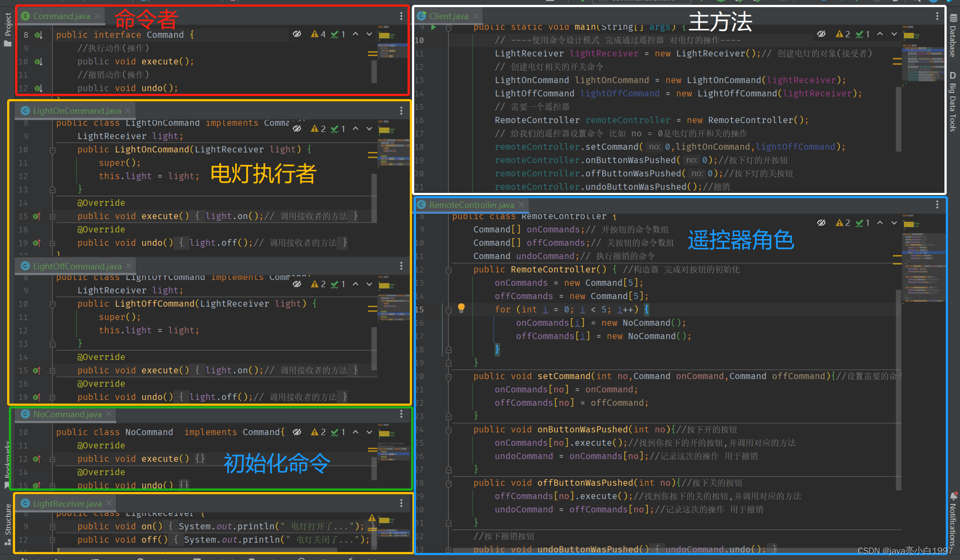Close the LightOnCommand.java tab
Image resolution: width=960 pixels, height=560 pixels.
128,111
